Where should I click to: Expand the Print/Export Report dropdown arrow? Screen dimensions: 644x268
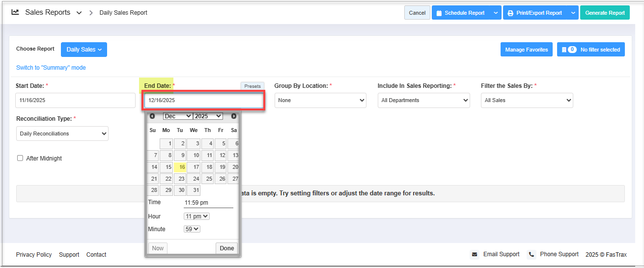[573, 13]
